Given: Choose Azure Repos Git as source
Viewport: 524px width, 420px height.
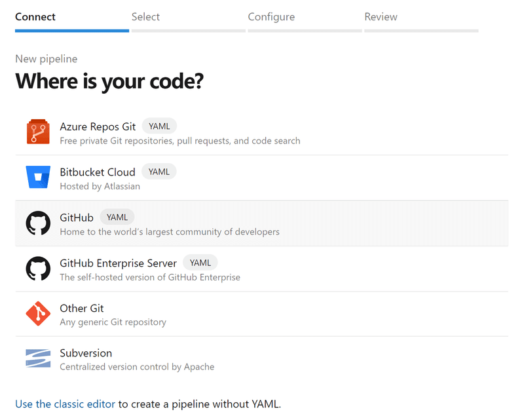Looking at the screenshot, I should tap(98, 126).
